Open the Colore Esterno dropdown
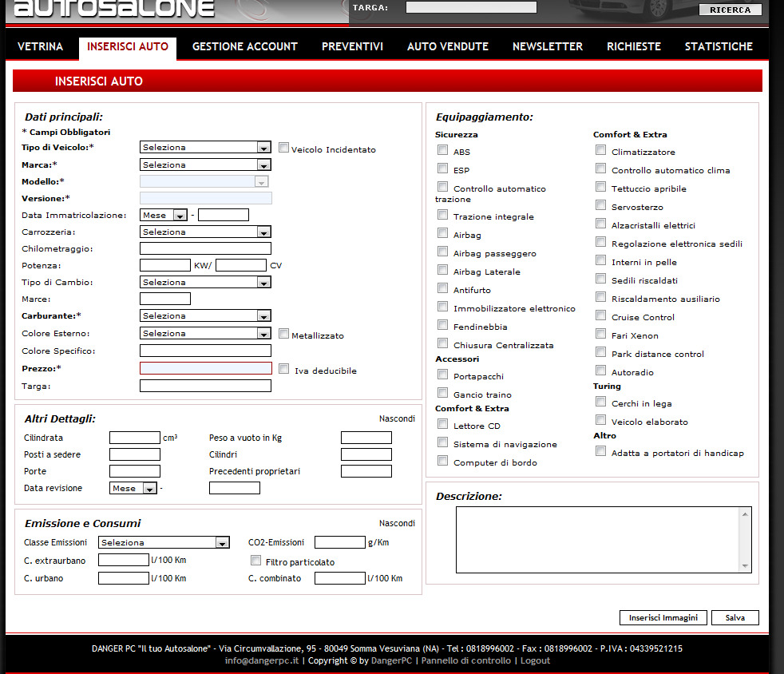This screenshot has width=784, height=674. 205,333
